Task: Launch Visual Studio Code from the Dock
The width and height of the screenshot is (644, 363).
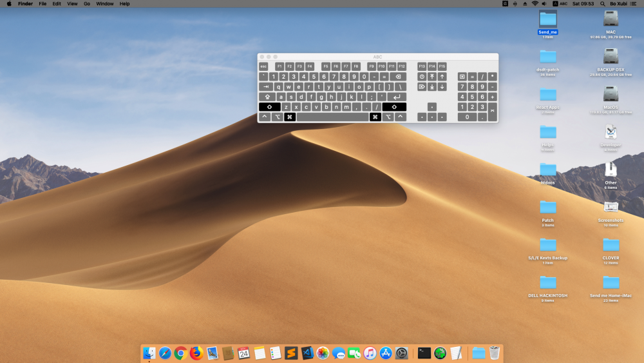Action: (x=307, y=353)
